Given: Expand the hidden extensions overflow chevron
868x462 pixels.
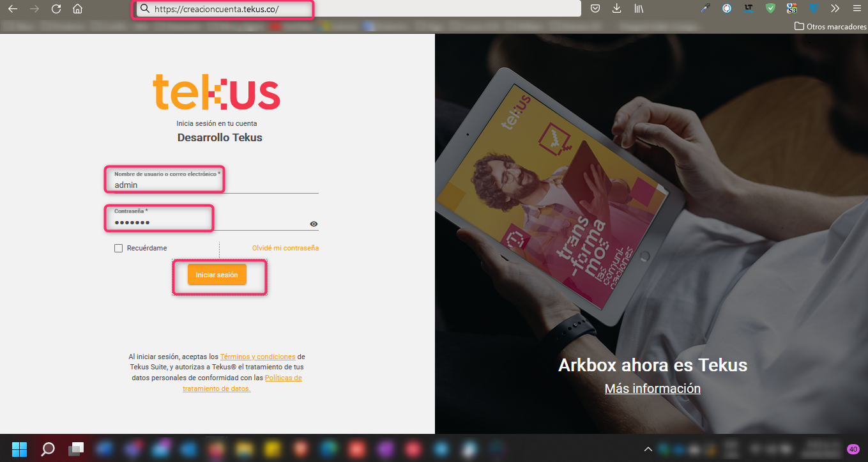Looking at the screenshot, I should tap(835, 9).
